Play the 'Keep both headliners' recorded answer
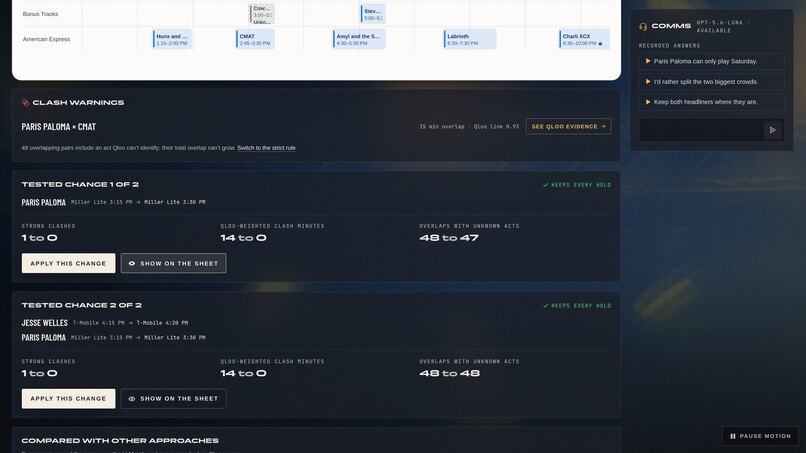 coord(711,102)
